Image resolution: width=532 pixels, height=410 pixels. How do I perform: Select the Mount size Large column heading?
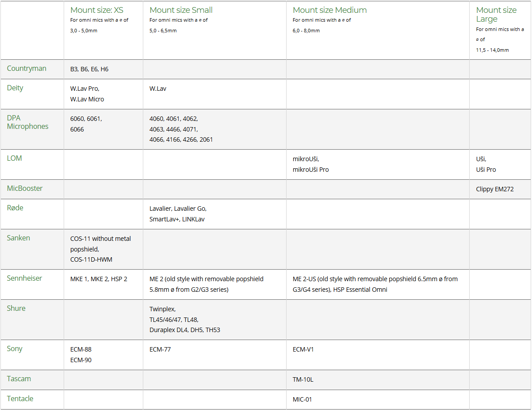496,14
